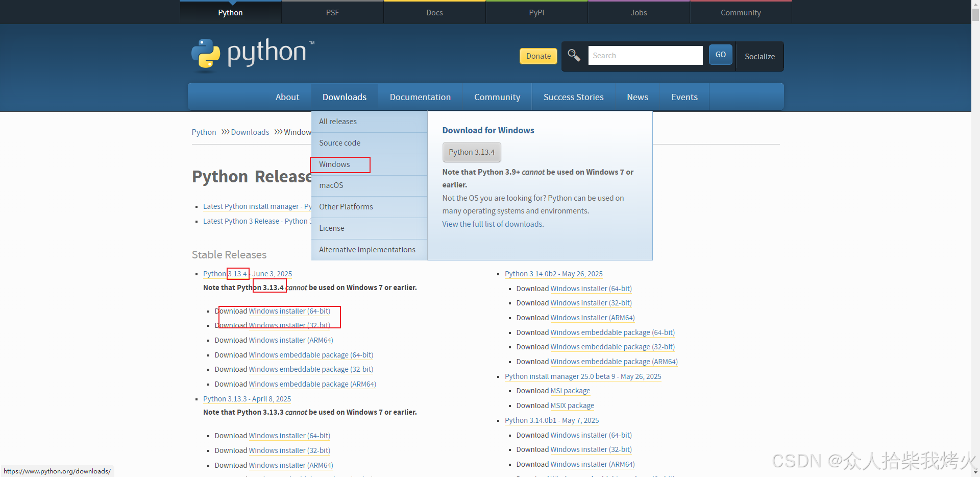Open the News navigation item
980x477 pixels.
(x=638, y=97)
